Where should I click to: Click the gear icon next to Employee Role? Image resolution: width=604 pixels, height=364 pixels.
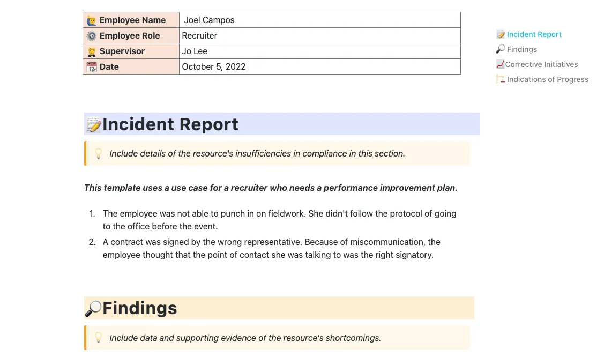pyautogui.click(x=91, y=36)
